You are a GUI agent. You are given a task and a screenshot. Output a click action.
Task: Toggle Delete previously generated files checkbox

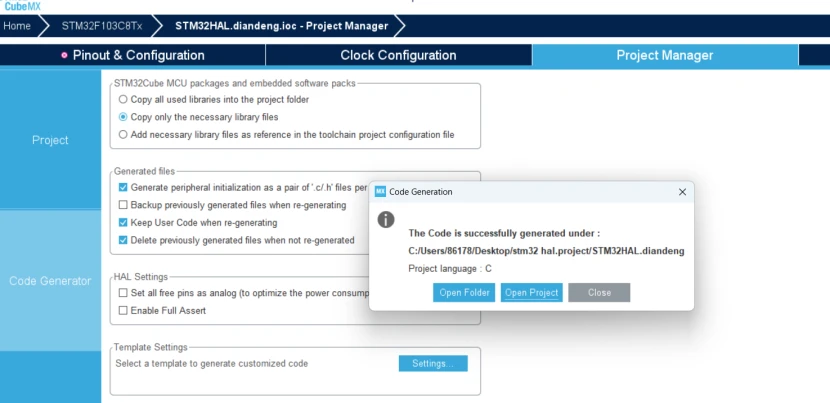click(123, 240)
